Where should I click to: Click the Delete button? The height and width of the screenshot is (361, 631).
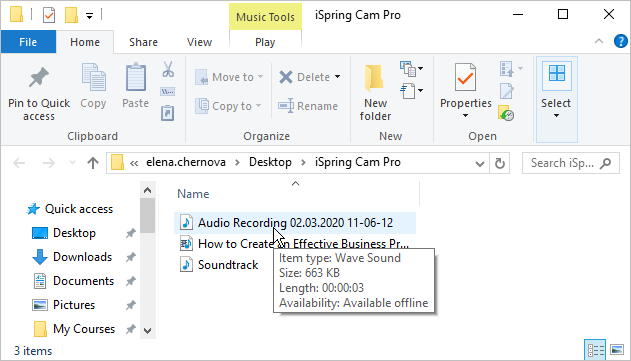click(304, 77)
